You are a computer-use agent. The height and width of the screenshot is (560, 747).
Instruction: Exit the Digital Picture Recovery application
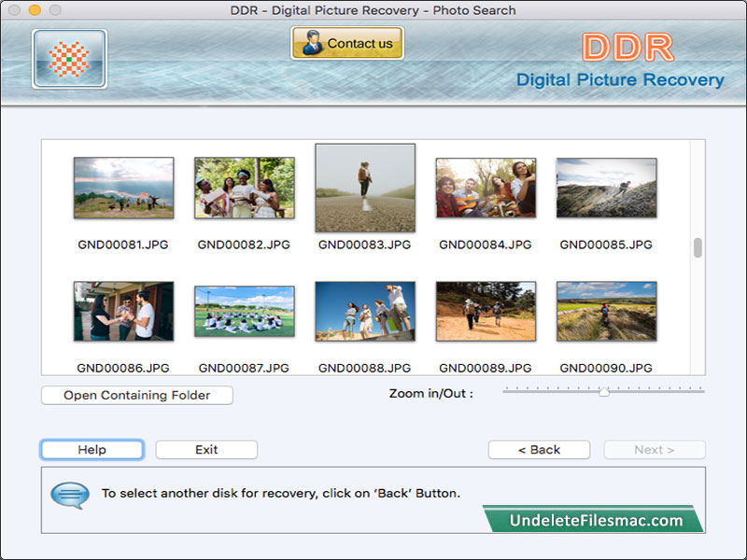click(x=205, y=449)
